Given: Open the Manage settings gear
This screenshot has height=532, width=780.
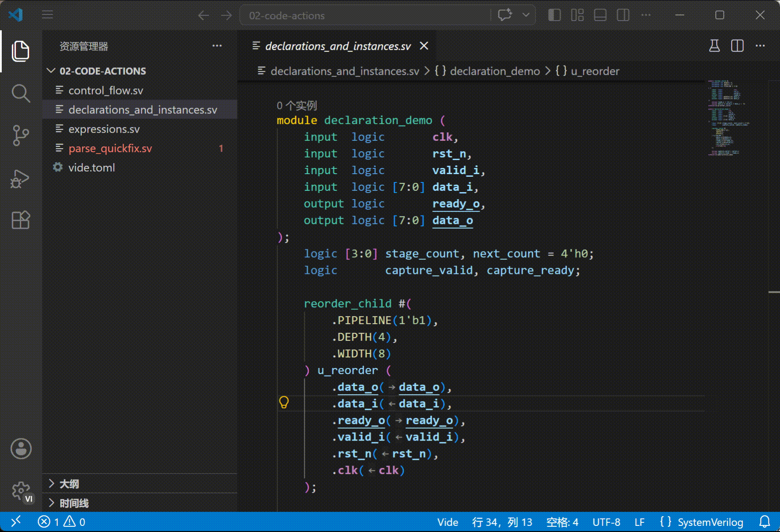Looking at the screenshot, I should [21, 491].
